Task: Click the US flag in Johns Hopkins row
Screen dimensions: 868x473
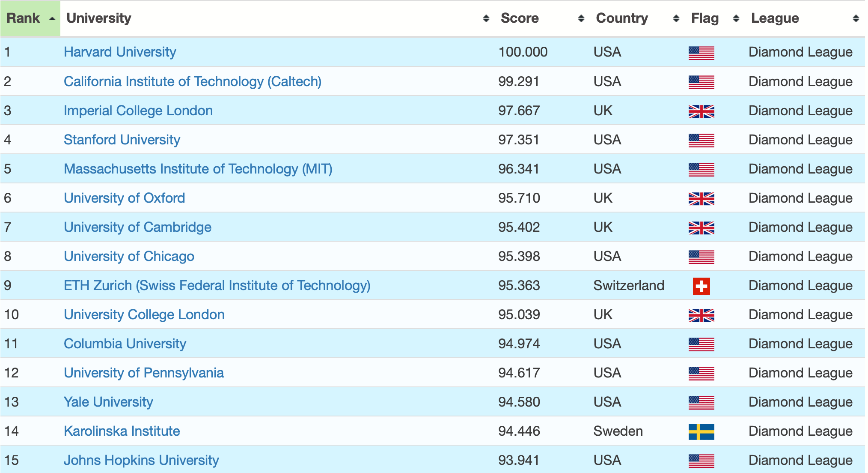Action: 701,461
